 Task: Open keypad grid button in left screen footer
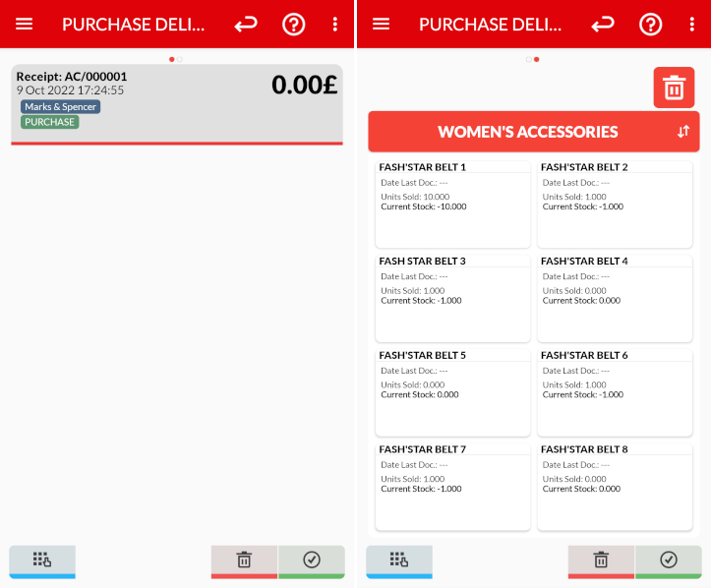[42, 560]
